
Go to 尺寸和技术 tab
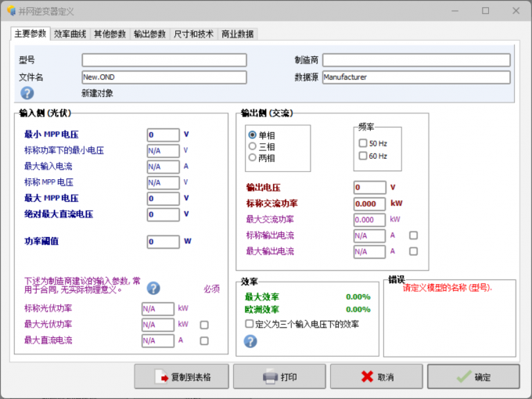pos(193,34)
